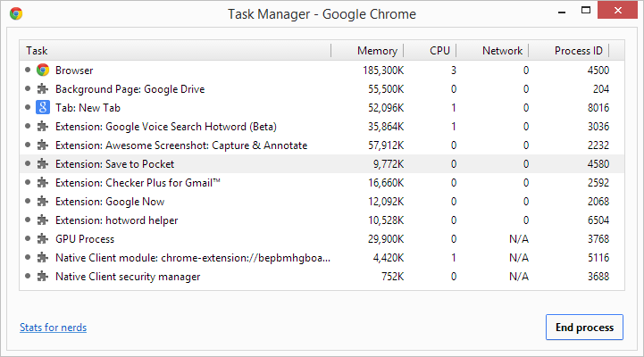Select Extension: Save to Pocket row
This screenshot has height=357, width=644.
click(322, 164)
